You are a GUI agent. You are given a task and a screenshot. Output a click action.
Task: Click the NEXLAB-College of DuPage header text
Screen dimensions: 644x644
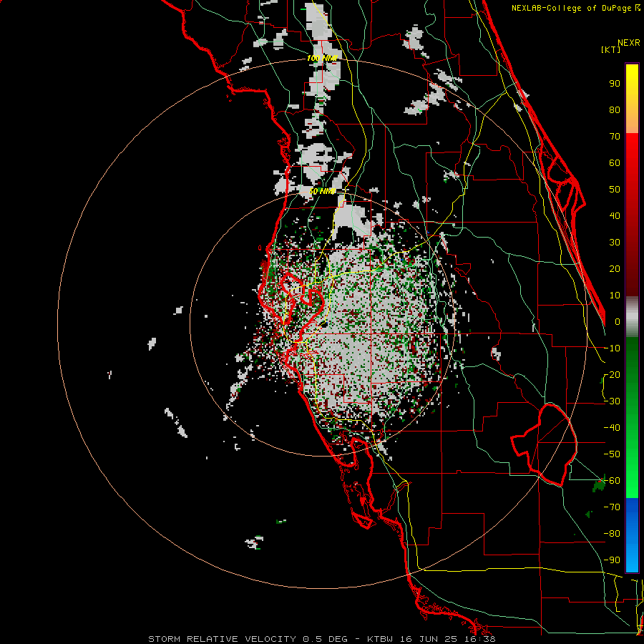point(572,8)
